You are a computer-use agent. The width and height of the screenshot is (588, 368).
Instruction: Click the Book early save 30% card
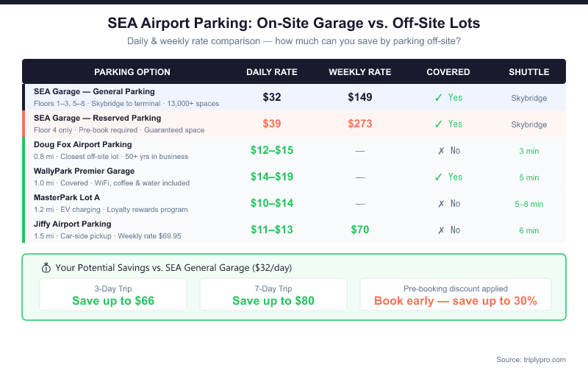tap(456, 294)
